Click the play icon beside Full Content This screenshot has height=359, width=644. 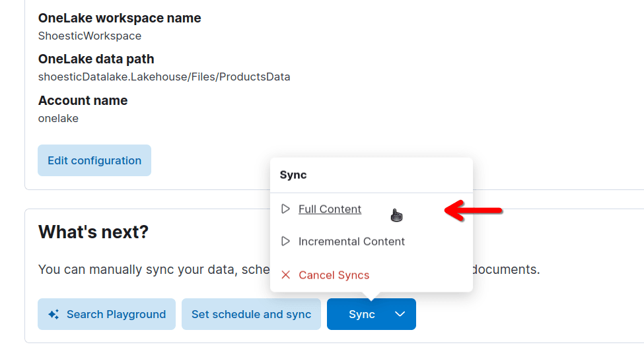point(285,209)
